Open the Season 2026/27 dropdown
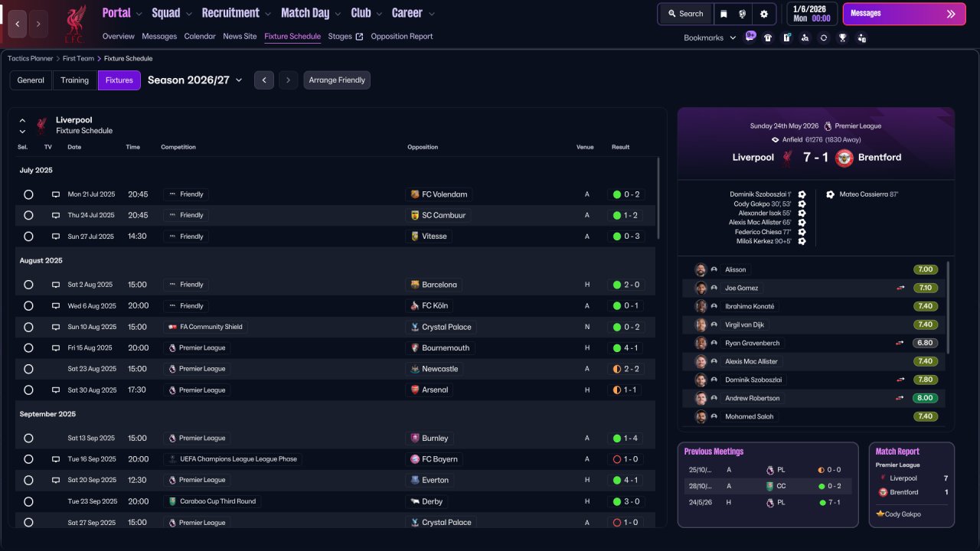 coord(195,80)
